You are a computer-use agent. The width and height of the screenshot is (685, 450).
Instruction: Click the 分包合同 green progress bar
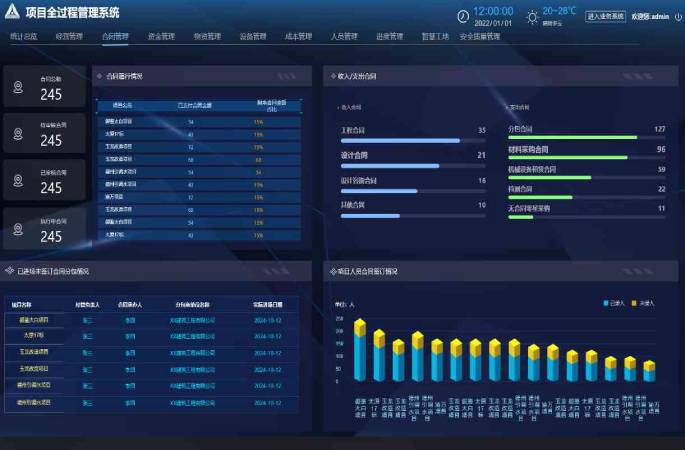572,138
